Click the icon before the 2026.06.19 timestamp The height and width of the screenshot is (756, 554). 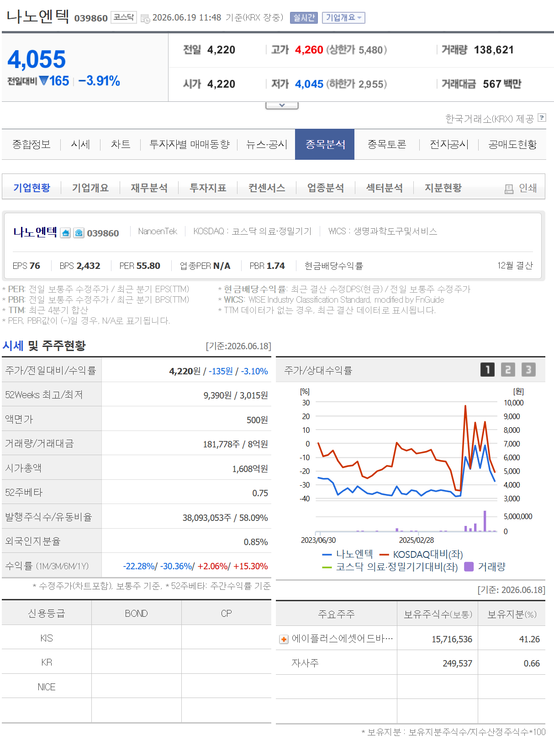coord(145,18)
